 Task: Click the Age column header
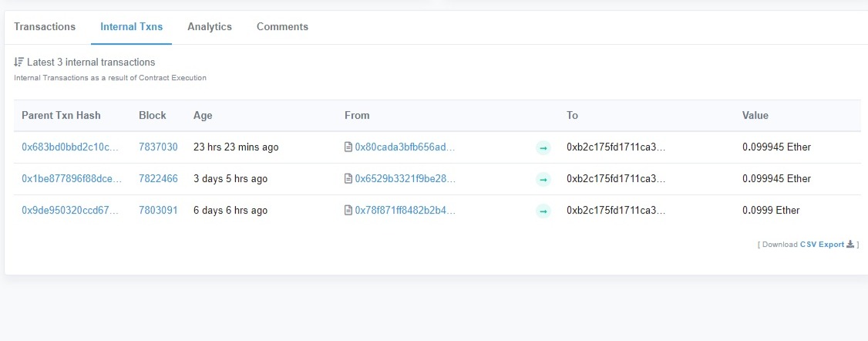pos(203,116)
